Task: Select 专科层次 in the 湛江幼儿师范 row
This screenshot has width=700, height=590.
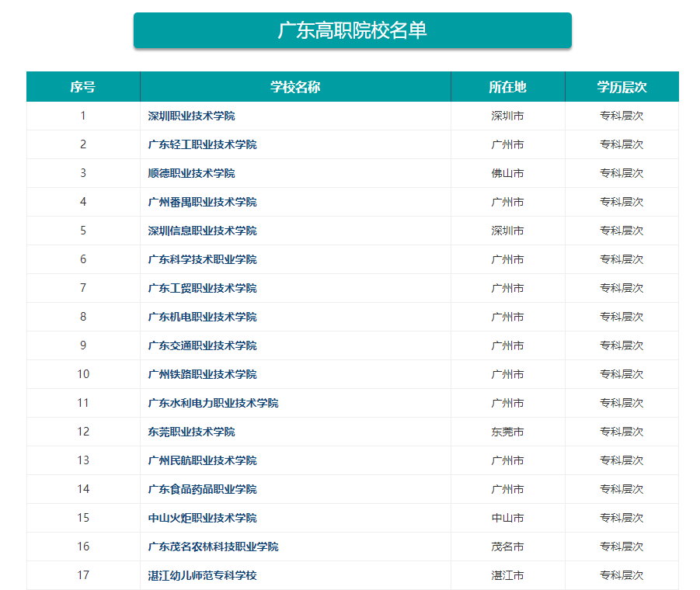Action: click(622, 575)
